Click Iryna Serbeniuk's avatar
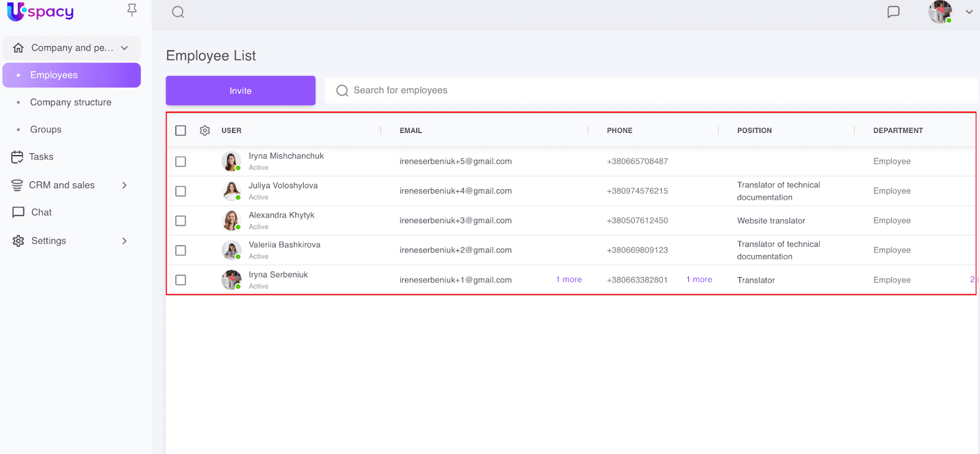 [x=231, y=280]
